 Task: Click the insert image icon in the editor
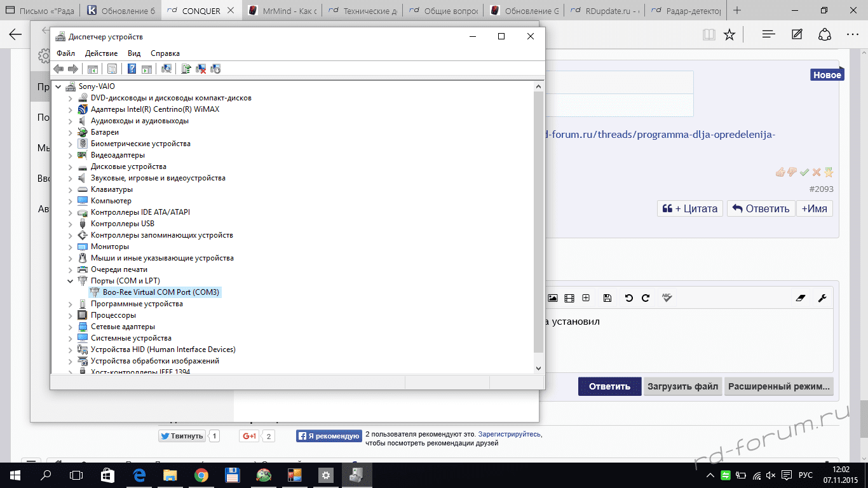point(553,298)
